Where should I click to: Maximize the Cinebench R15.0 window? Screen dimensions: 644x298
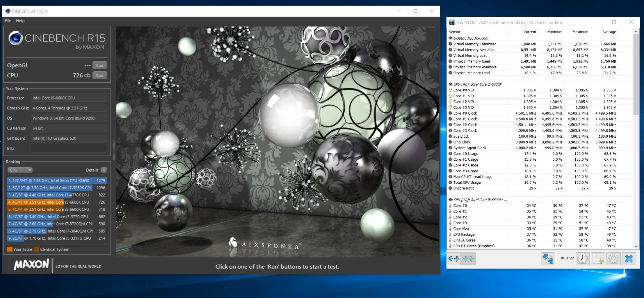tap(415, 11)
